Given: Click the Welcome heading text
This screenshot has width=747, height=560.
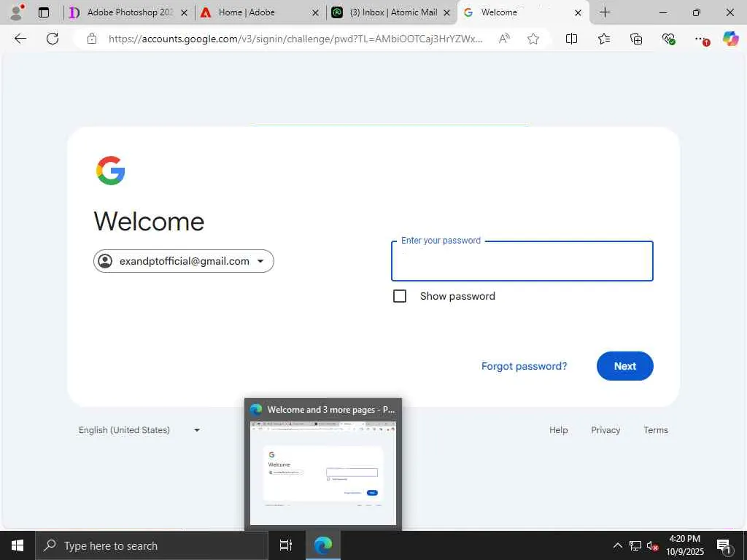Looking at the screenshot, I should [x=149, y=222].
